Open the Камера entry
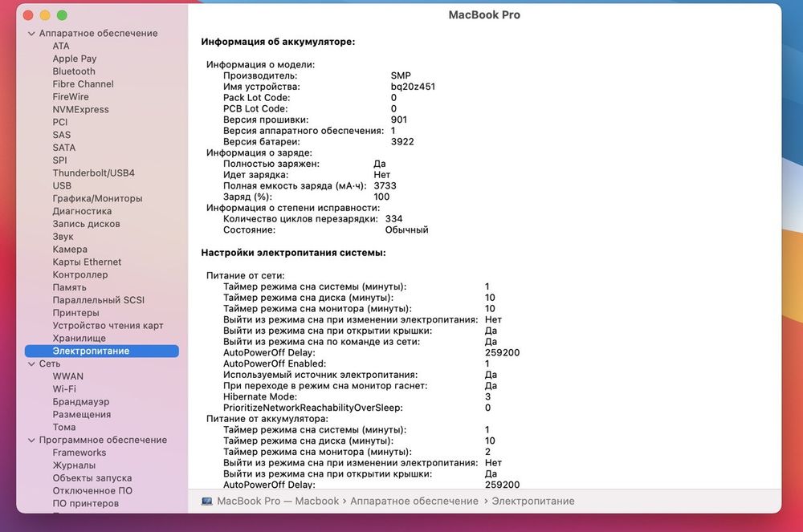 point(70,250)
